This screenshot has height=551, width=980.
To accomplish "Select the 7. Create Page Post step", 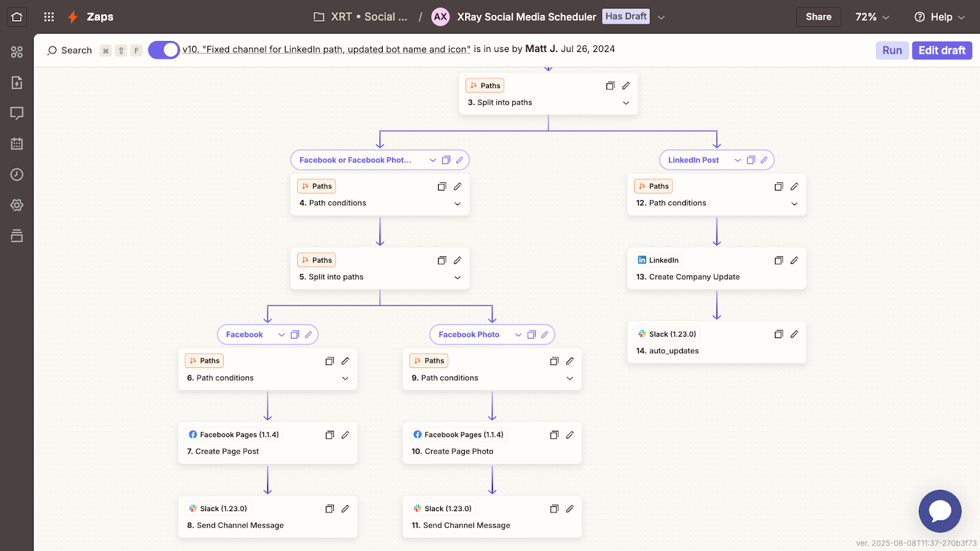I will pos(268,443).
